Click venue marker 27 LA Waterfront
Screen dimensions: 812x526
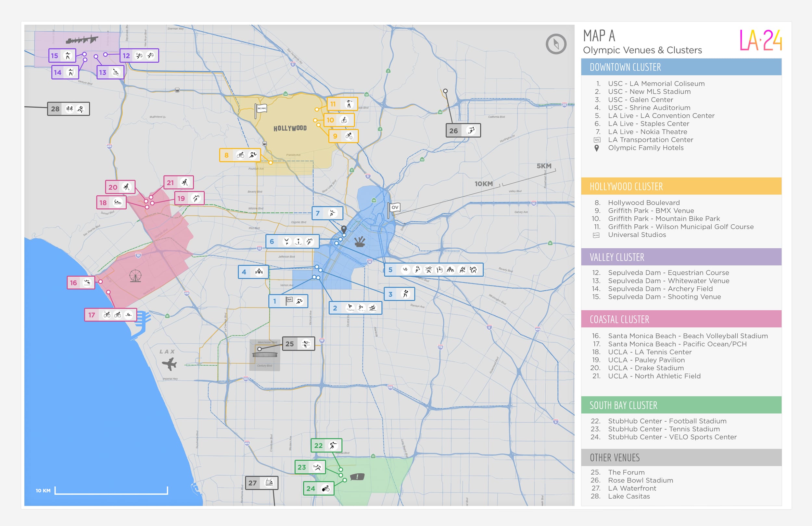(262, 483)
